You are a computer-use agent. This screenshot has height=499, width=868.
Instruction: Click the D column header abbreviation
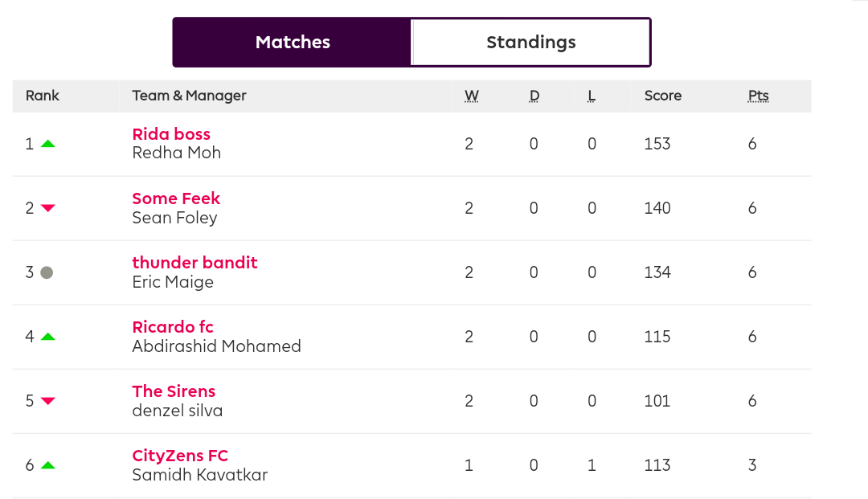coord(534,96)
